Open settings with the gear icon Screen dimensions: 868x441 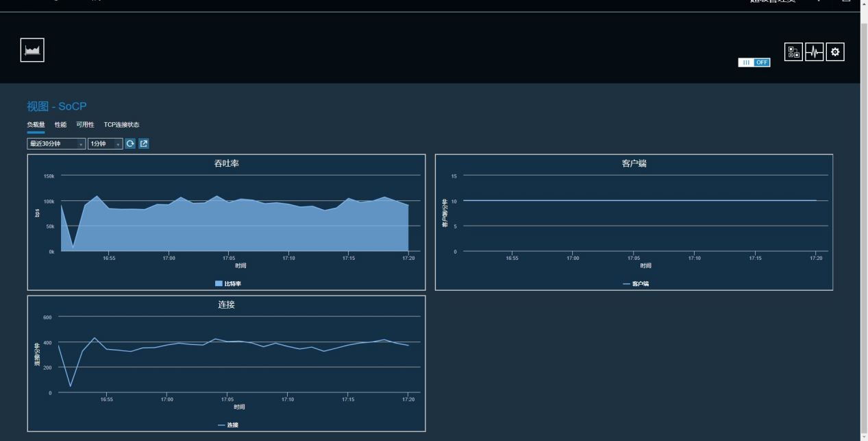pos(835,52)
